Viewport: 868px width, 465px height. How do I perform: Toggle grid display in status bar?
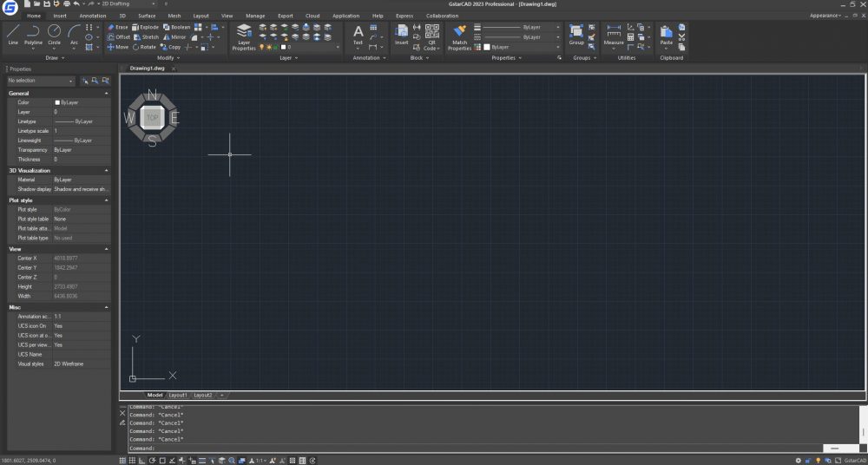pos(122,460)
